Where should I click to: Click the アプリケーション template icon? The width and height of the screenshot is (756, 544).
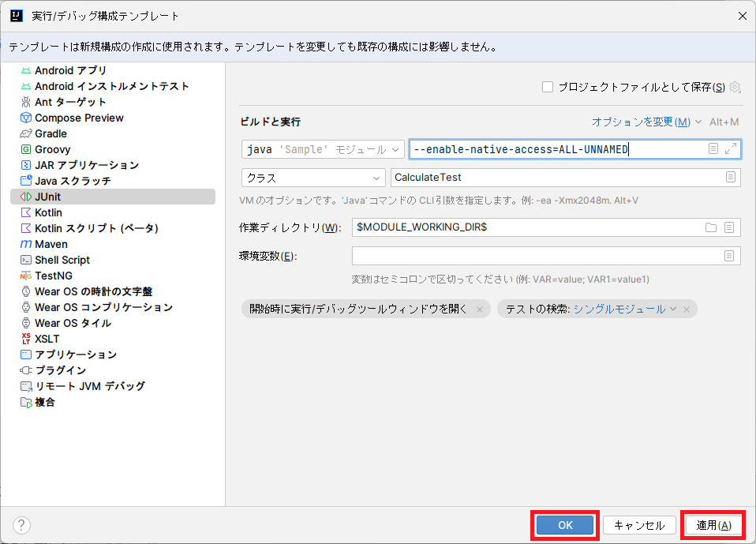tap(26, 355)
